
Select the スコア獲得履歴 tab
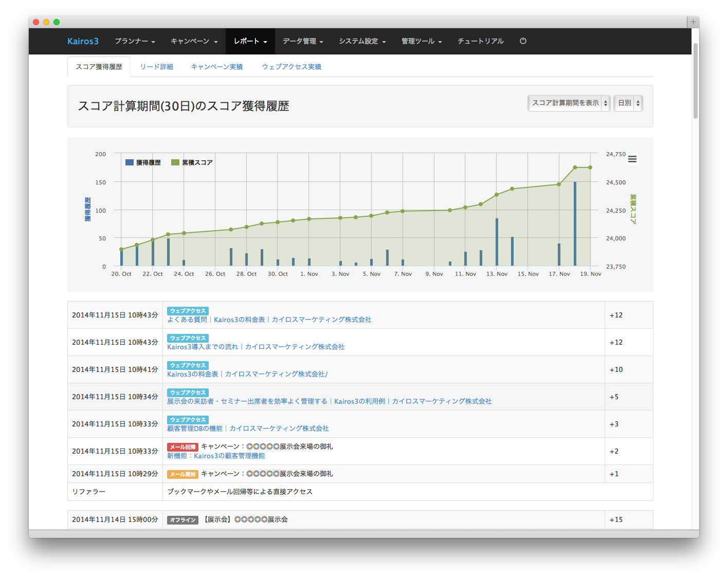click(x=99, y=67)
